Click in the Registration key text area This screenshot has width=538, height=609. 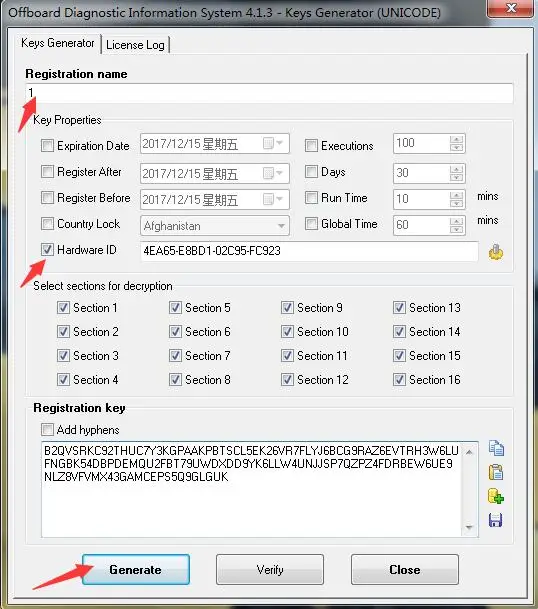[251, 489]
